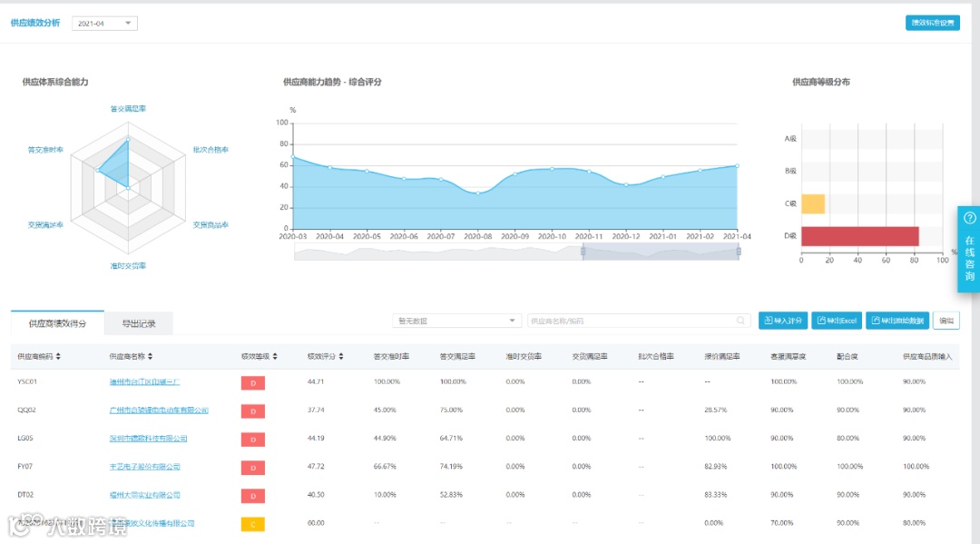Click the 82.93% value in FY07 row
This screenshot has height=544, width=980.
(x=716, y=467)
